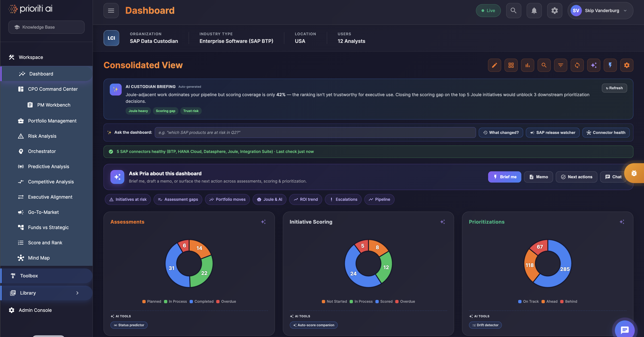Screen dimensions: 644x337
Task: Click the pencil edit icon in Consolidated View toolbar
Action: [495, 65]
